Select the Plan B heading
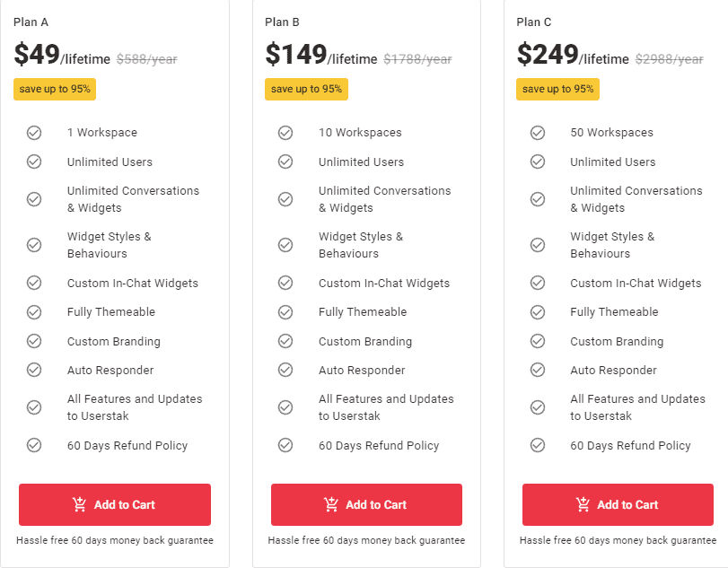The image size is (728, 568). [280, 21]
